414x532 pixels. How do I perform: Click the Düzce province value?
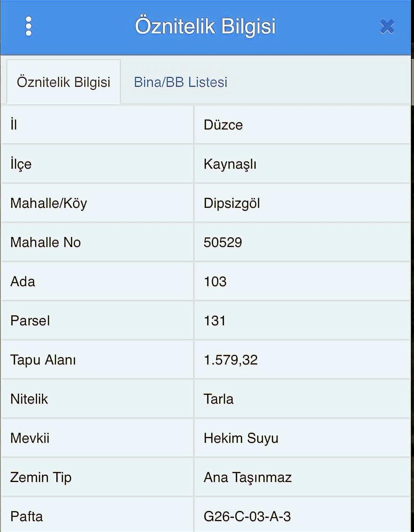(x=223, y=125)
